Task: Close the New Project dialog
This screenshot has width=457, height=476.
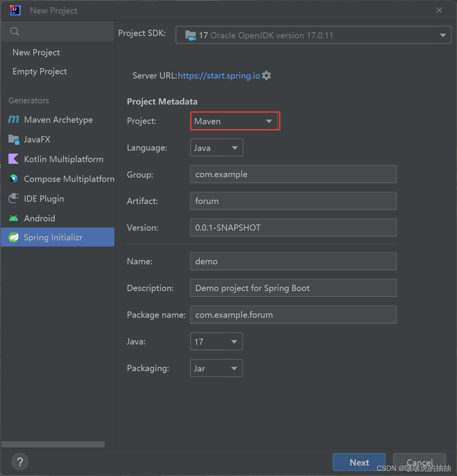Action: [439, 10]
